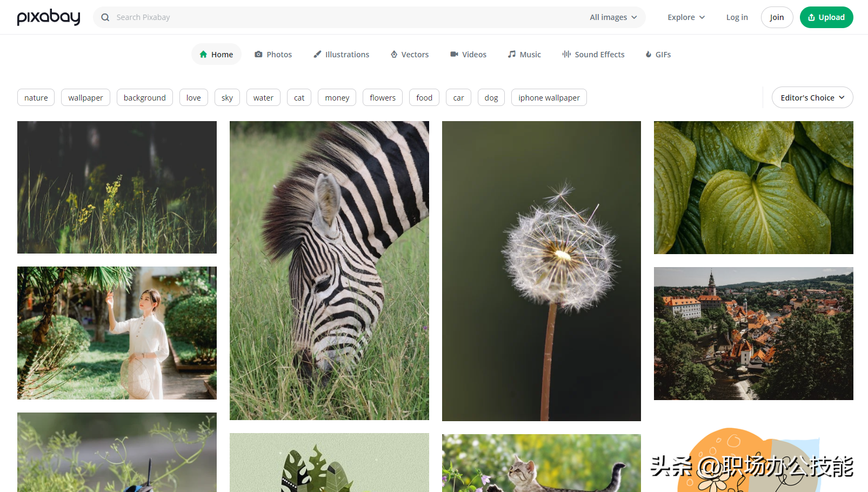Click the Home house icon
The height and width of the screenshot is (492, 868).
coord(203,54)
